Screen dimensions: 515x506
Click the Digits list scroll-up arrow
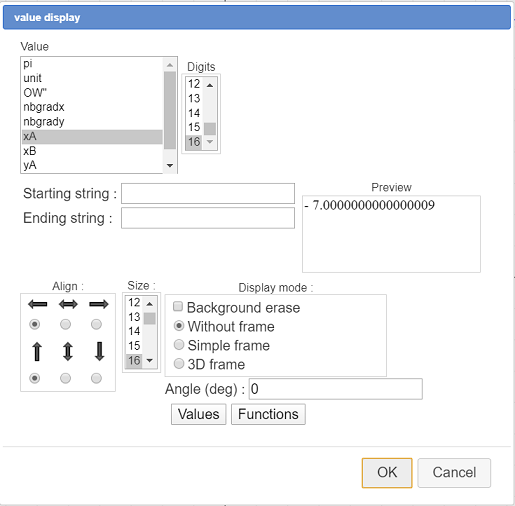(x=210, y=85)
